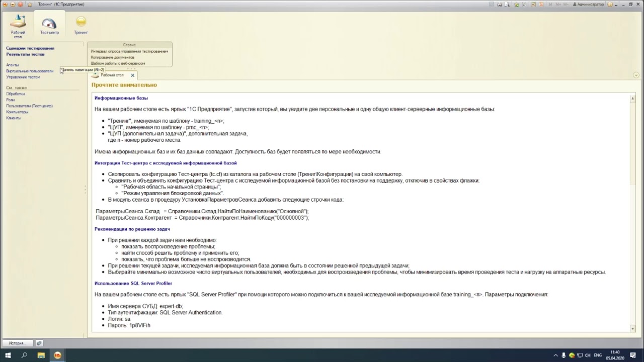Viewport: 644px width, 362px height.
Task: Click the Сервис panel header
Action: coord(129,45)
